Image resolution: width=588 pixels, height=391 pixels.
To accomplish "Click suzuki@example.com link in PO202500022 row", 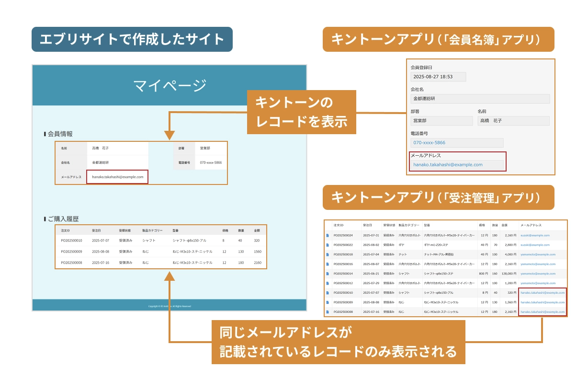I will click(x=535, y=245).
